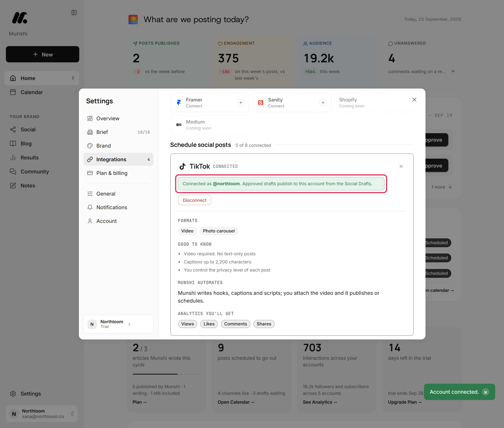Click the New button
The image size is (504, 428).
pos(42,54)
